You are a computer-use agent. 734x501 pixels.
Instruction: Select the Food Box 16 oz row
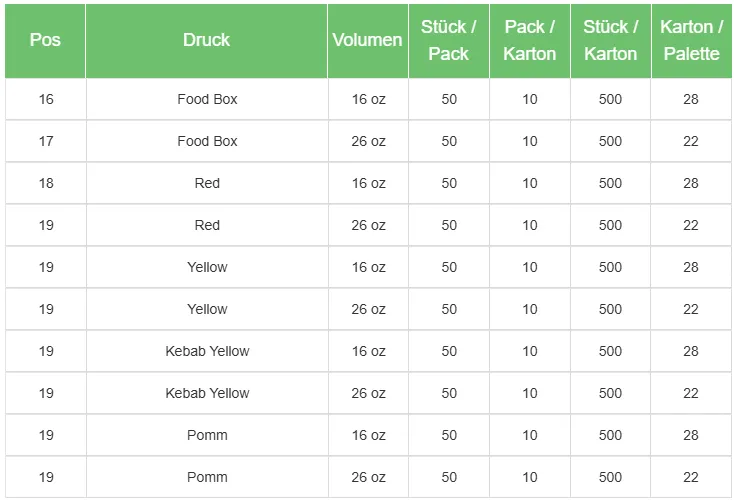click(207, 99)
